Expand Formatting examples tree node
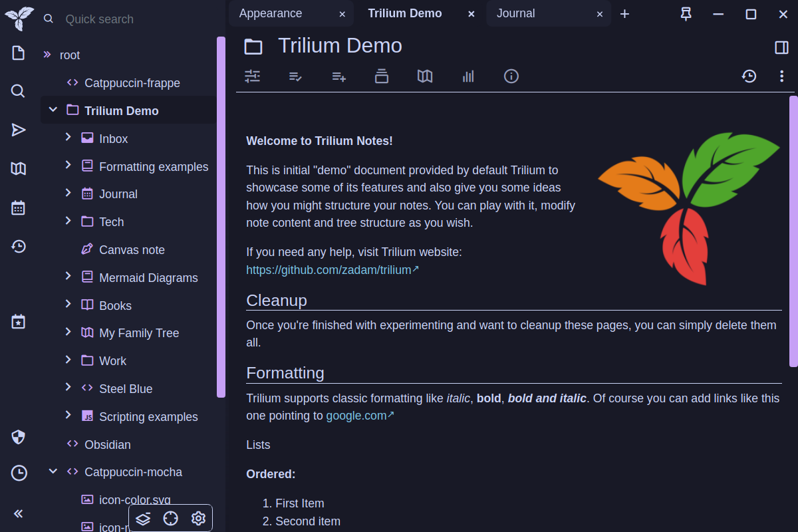Viewport: 798px width, 532px height. (x=68, y=165)
